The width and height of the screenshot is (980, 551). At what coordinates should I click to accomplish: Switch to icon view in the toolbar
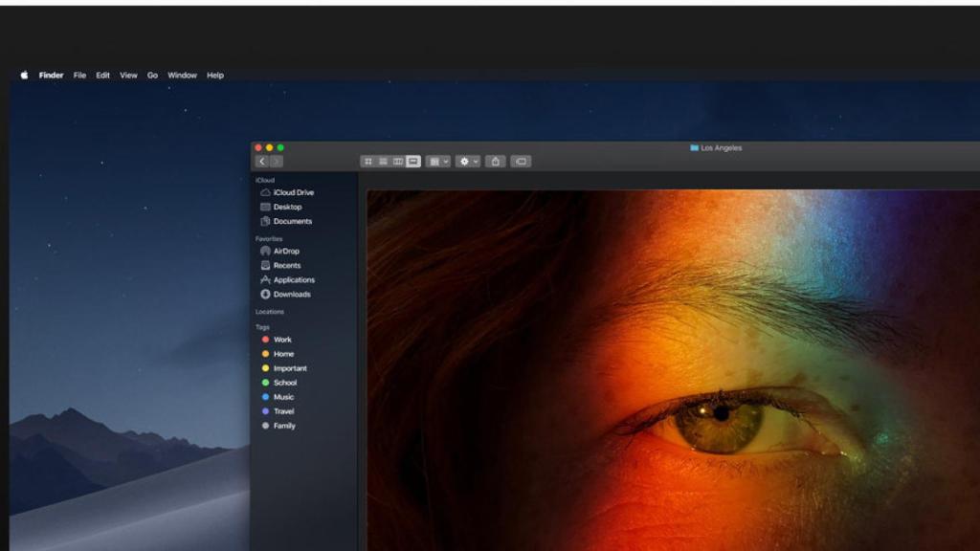pyautogui.click(x=369, y=161)
